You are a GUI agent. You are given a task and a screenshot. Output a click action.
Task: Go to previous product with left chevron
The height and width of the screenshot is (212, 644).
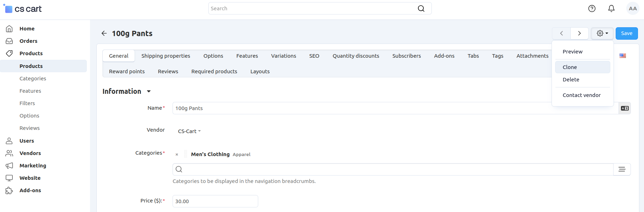[x=561, y=33]
